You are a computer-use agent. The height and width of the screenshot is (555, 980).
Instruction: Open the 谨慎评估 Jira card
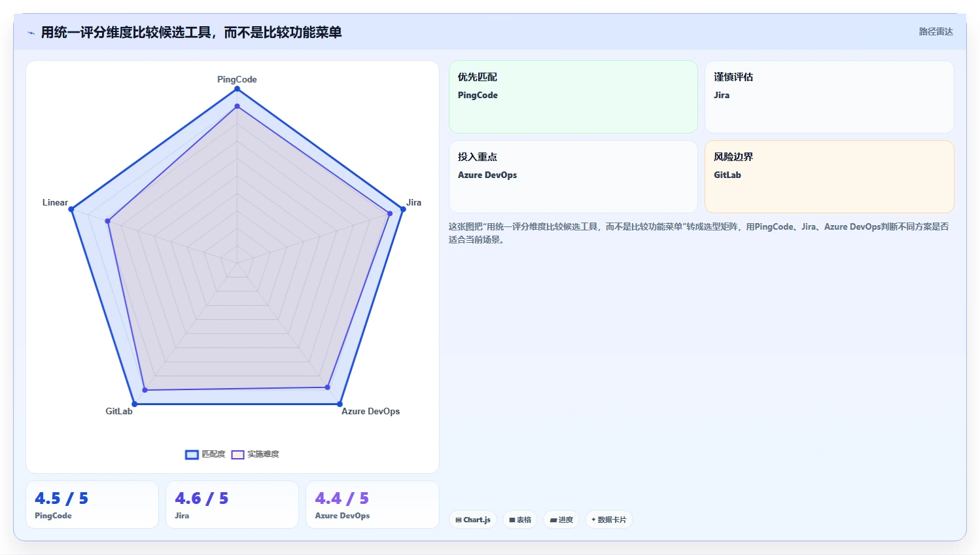click(x=830, y=97)
